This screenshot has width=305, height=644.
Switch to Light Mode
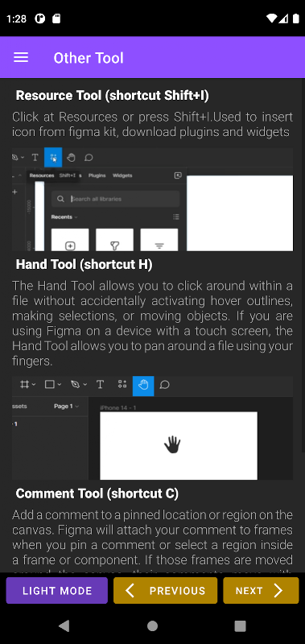57,591
